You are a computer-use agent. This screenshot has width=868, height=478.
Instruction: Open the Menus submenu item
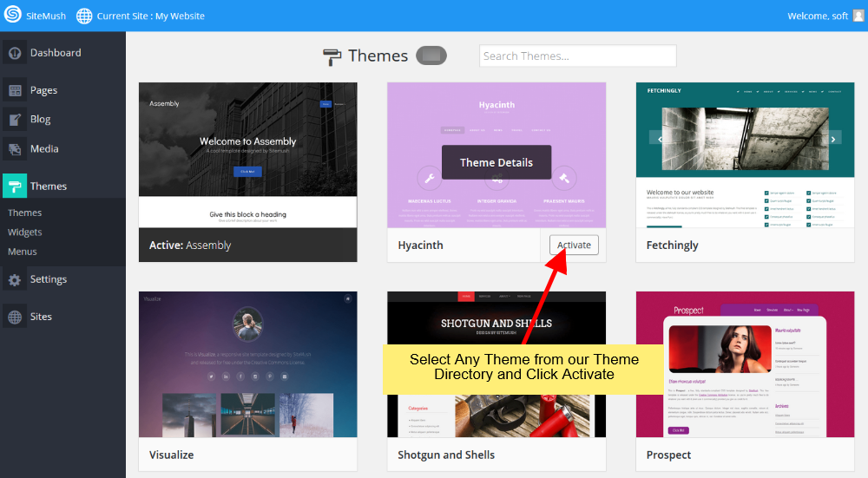coord(23,252)
